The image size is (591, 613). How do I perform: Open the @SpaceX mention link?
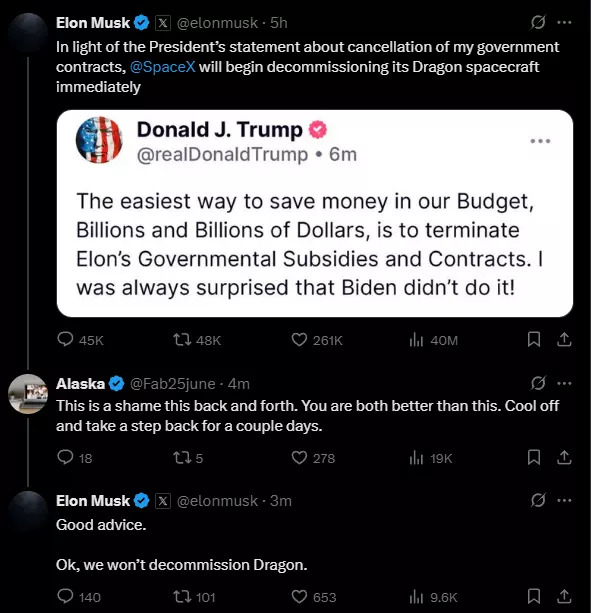point(162,67)
